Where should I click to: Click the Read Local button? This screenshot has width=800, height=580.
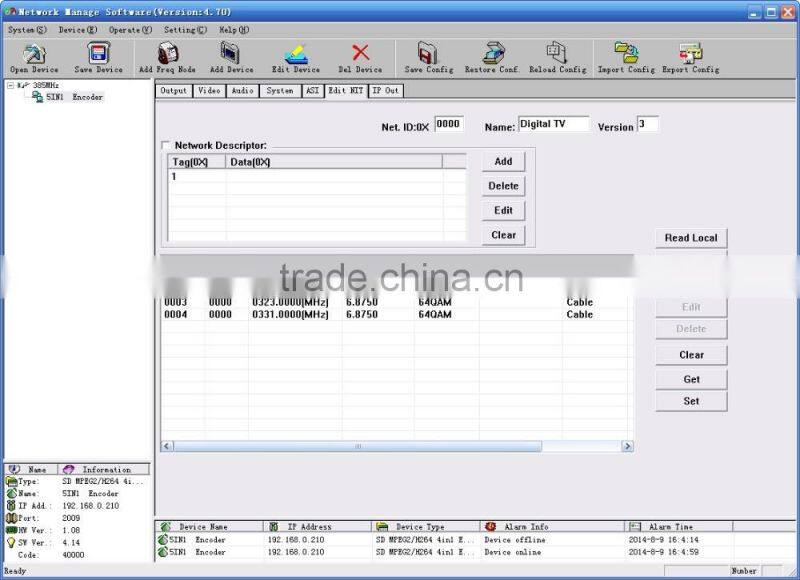pyautogui.click(x=690, y=237)
